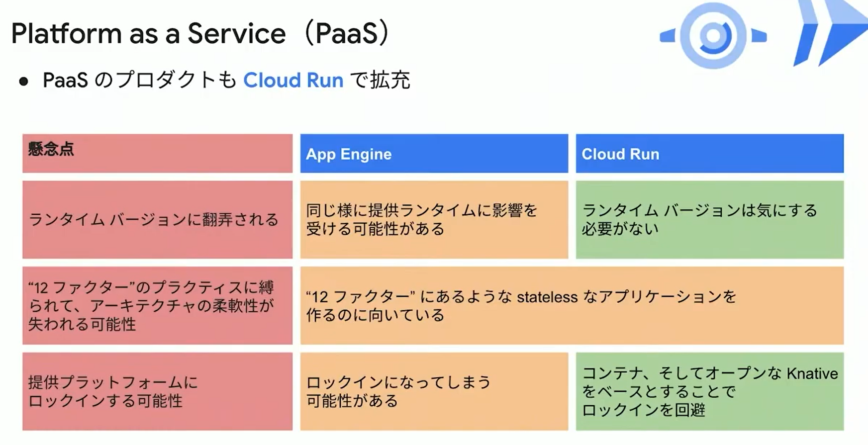Click the (PaaS) text in the title
The height and width of the screenshot is (445, 868).
tap(347, 34)
